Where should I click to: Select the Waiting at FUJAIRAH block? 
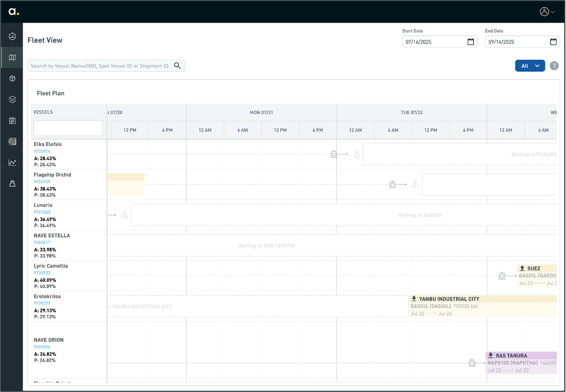coord(460,155)
